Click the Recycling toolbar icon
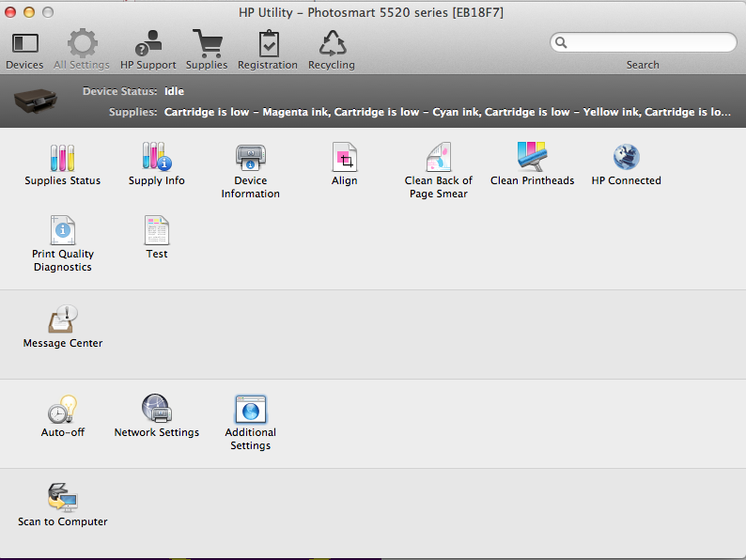 [332, 43]
